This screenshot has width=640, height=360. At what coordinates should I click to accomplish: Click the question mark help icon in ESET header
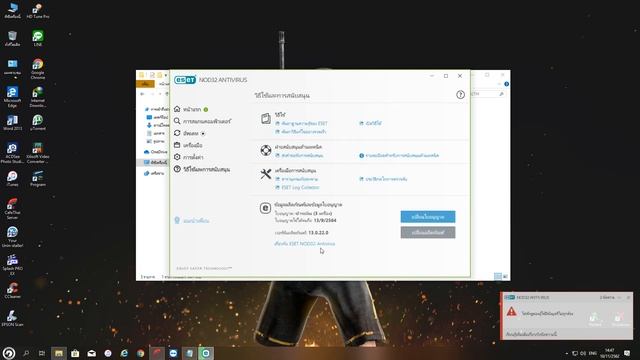point(460,95)
